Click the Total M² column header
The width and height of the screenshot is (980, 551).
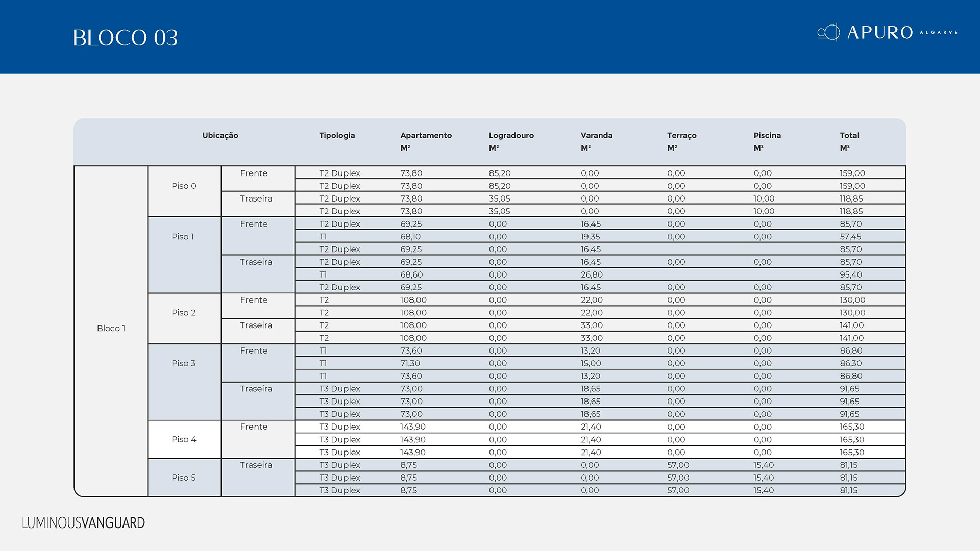(849, 141)
